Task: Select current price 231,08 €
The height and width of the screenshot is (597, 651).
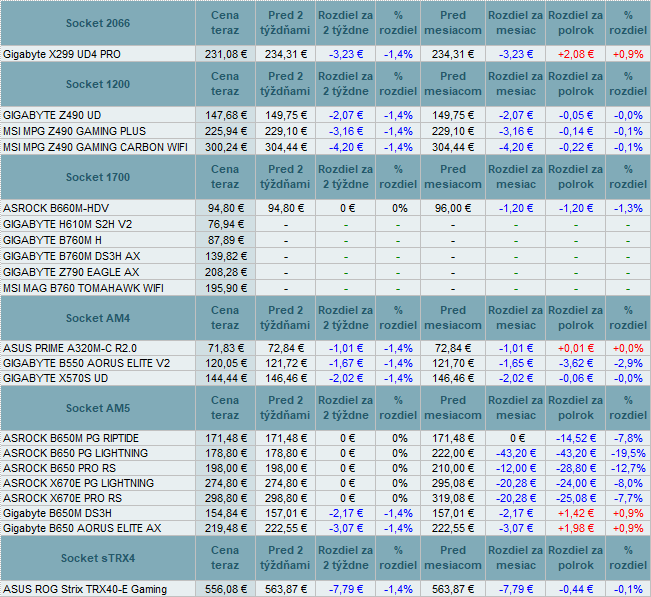Action: (x=225, y=54)
